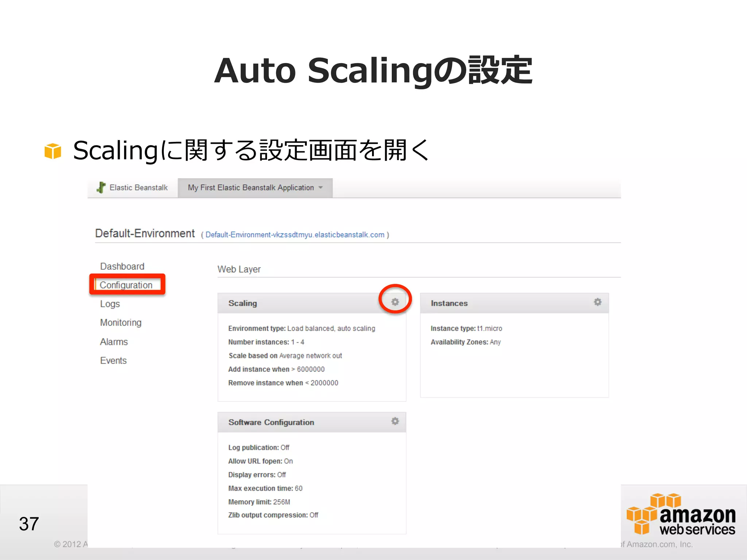Go to Elastic Beanstalk home tab

point(132,188)
